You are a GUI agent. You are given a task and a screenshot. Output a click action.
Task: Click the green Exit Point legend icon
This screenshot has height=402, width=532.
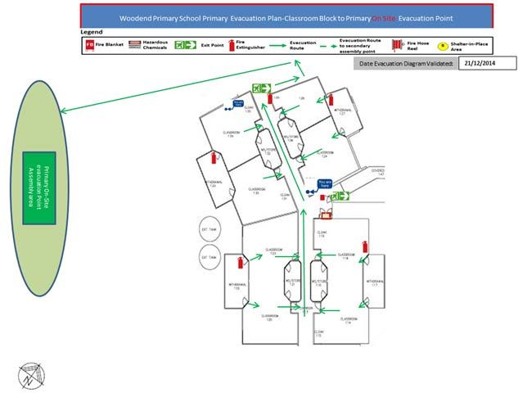point(186,45)
